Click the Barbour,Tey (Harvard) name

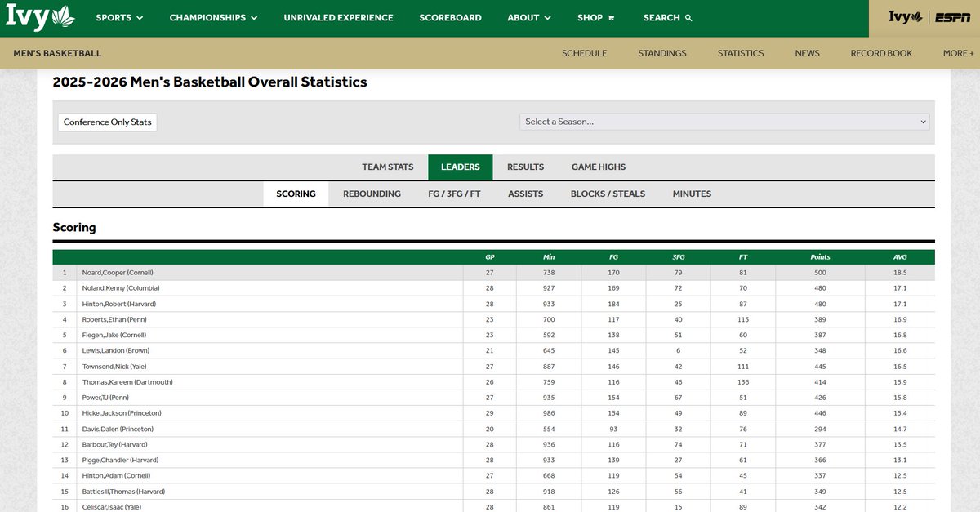click(117, 444)
